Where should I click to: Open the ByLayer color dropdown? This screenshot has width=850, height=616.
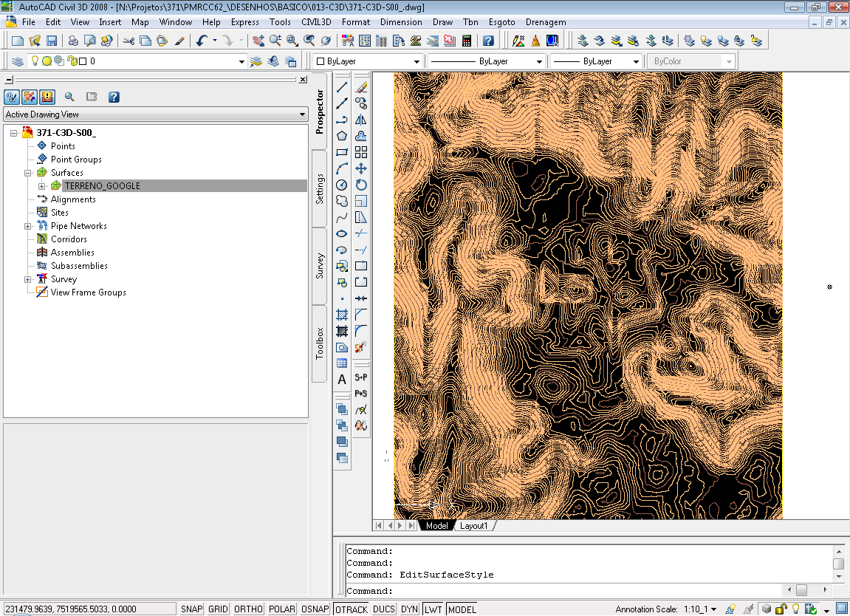(417, 62)
